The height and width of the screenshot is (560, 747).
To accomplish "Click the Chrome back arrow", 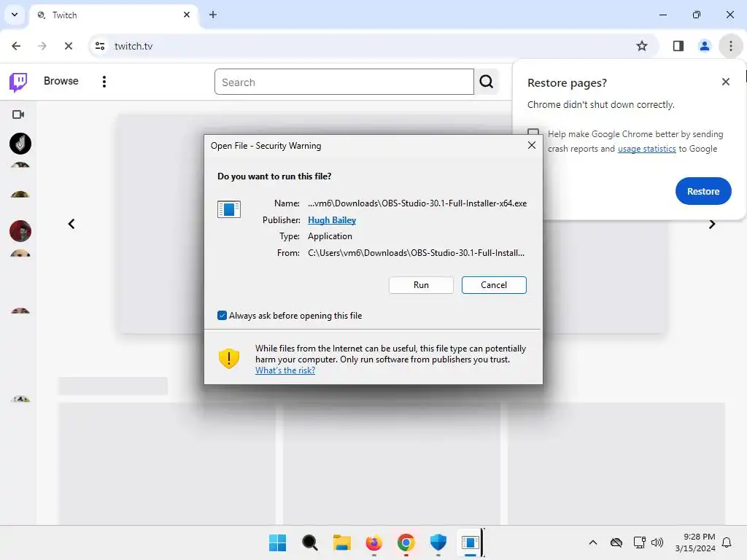I will click(16, 46).
